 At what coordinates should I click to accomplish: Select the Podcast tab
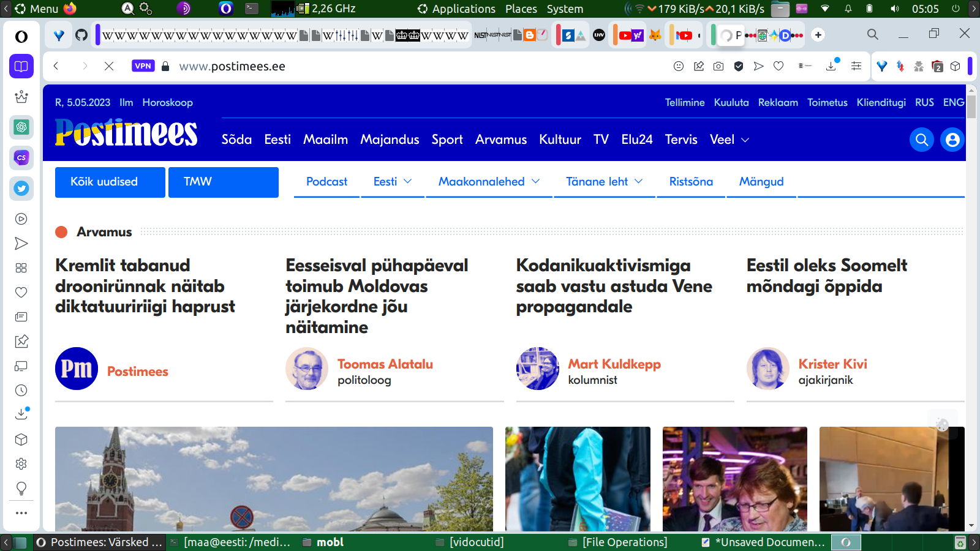(326, 182)
